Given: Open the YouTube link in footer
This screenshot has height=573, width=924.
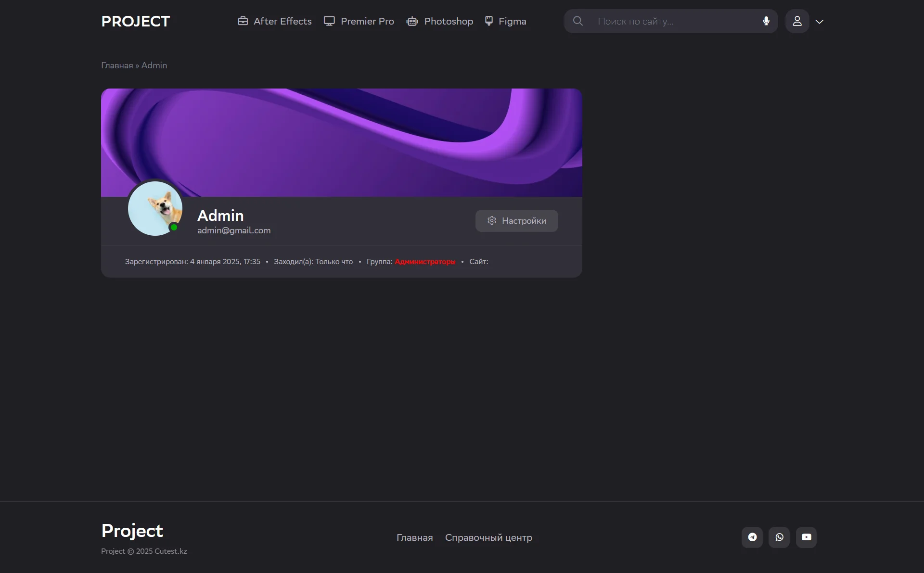Looking at the screenshot, I should 806,537.
